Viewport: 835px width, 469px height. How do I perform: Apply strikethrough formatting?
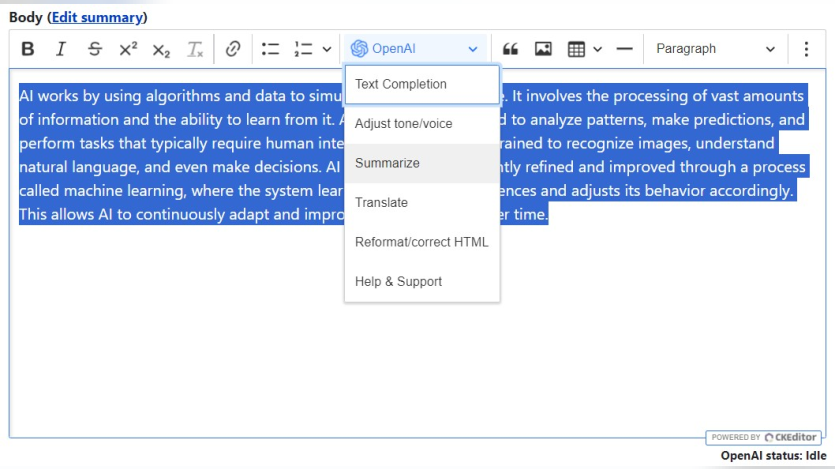point(95,49)
